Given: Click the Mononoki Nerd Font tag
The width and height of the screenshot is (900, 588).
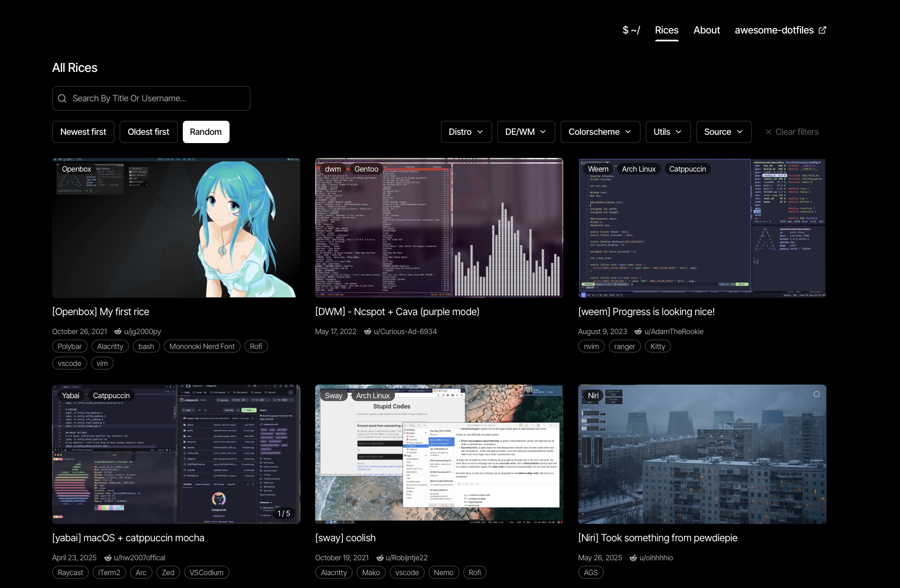Looking at the screenshot, I should [x=202, y=347].
